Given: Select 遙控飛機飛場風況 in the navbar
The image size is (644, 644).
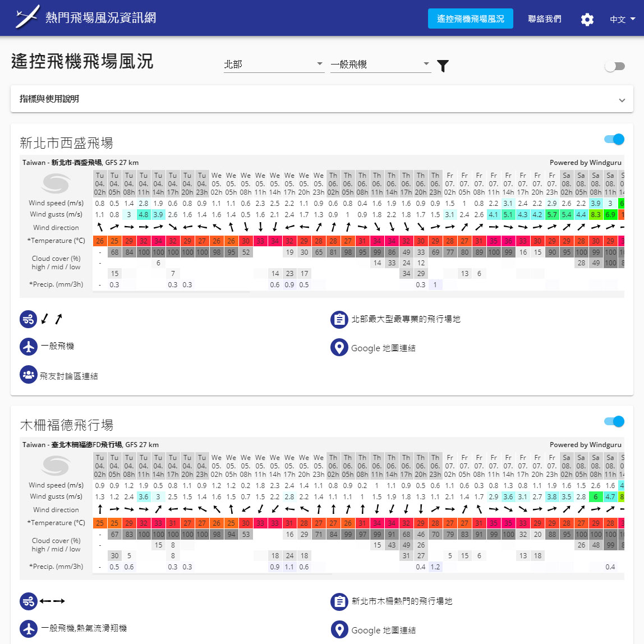Looking at the screenshot, I should tap(470, 19).
